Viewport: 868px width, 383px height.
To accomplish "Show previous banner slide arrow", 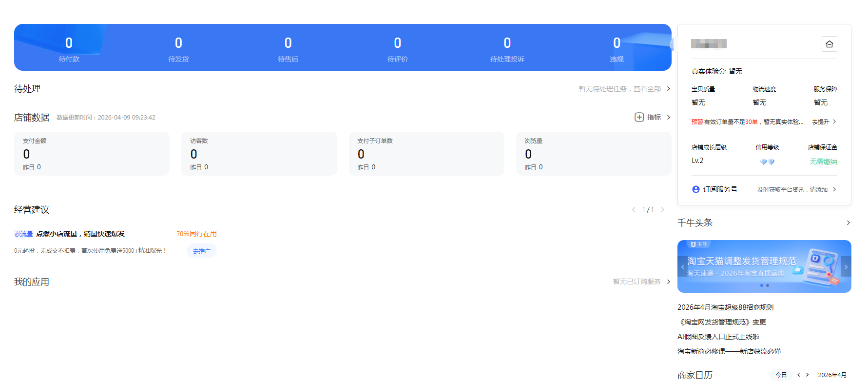I will tap(682, 267).
